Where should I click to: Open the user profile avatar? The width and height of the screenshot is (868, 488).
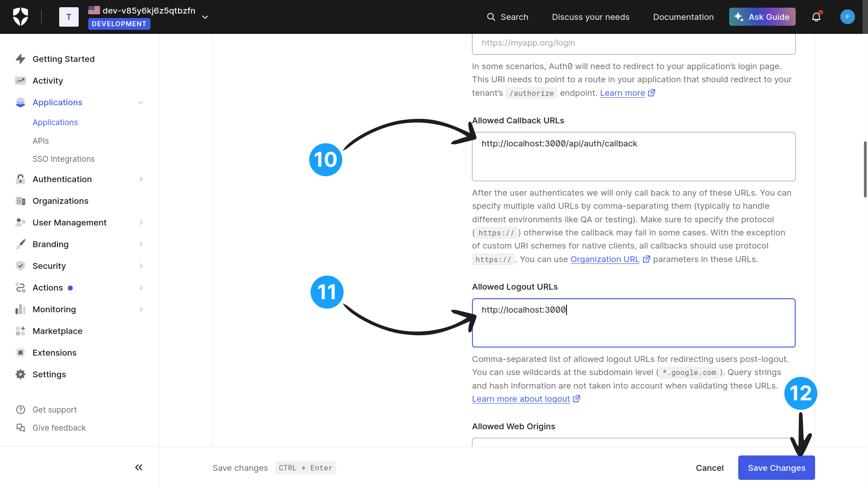(x=847, y=17)
